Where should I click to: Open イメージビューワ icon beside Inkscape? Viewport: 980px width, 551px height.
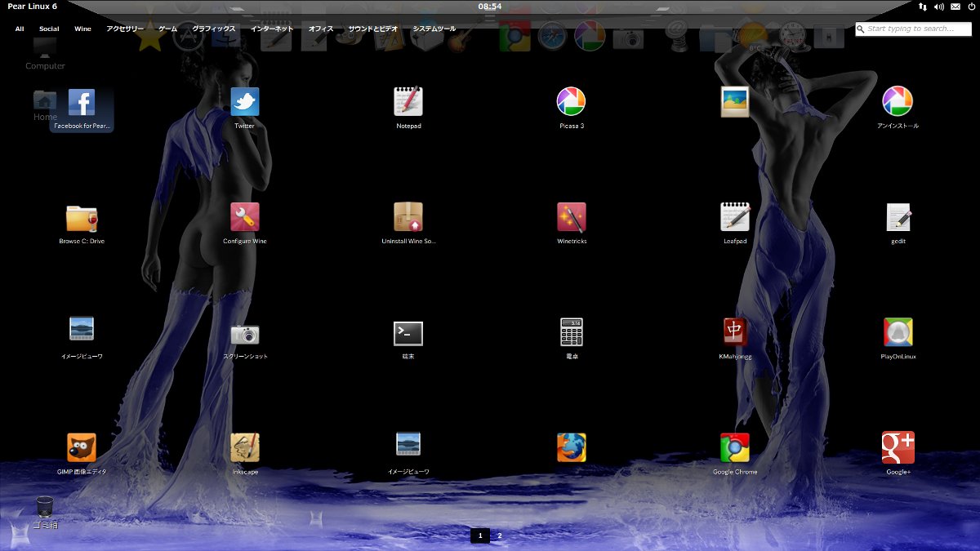pos(408,444)
